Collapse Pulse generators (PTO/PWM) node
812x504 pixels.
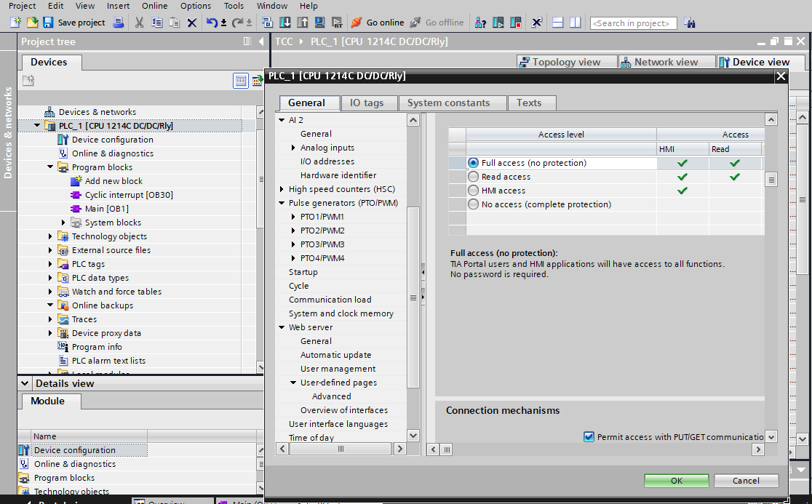point(282,203)
